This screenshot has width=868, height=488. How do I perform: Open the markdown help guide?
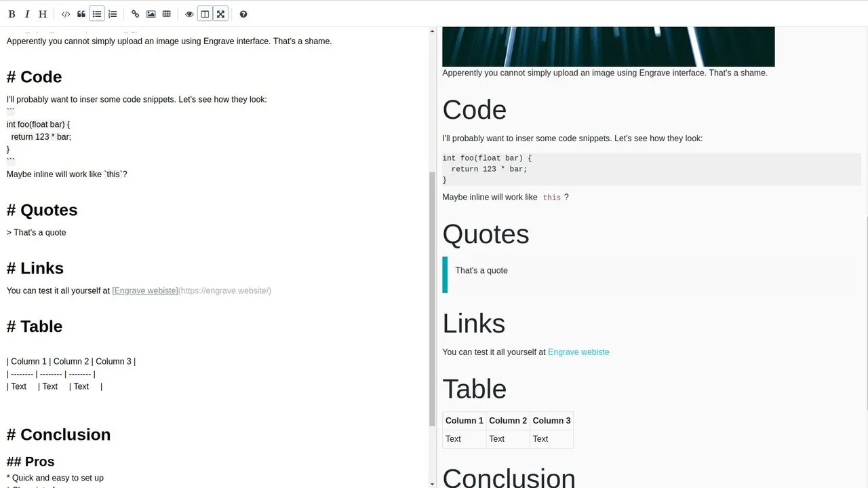click(243, 14)
